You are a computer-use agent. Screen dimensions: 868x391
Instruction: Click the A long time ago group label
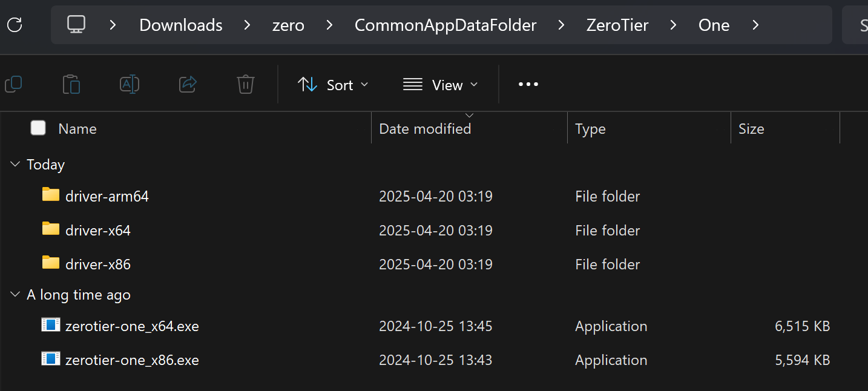click(79, 295)
